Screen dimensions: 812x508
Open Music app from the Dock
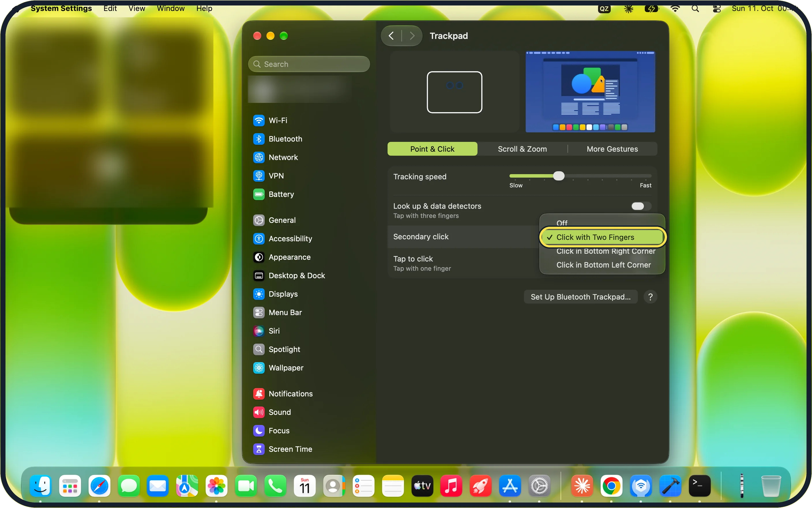pyautogui.click(x=451, y=486)
